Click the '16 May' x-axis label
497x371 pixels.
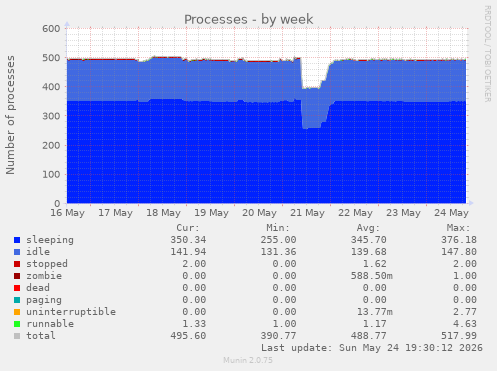tap(68, 213)
